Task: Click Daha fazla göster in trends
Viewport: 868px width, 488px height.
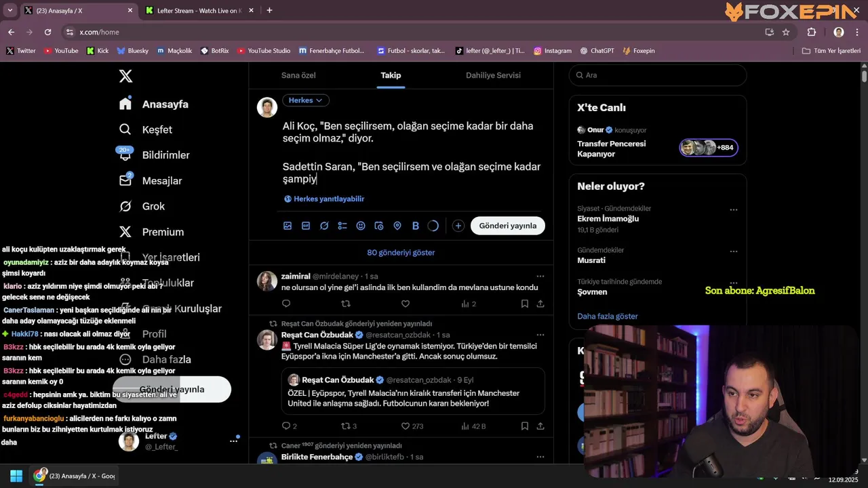Action: (x=608, y=316)
